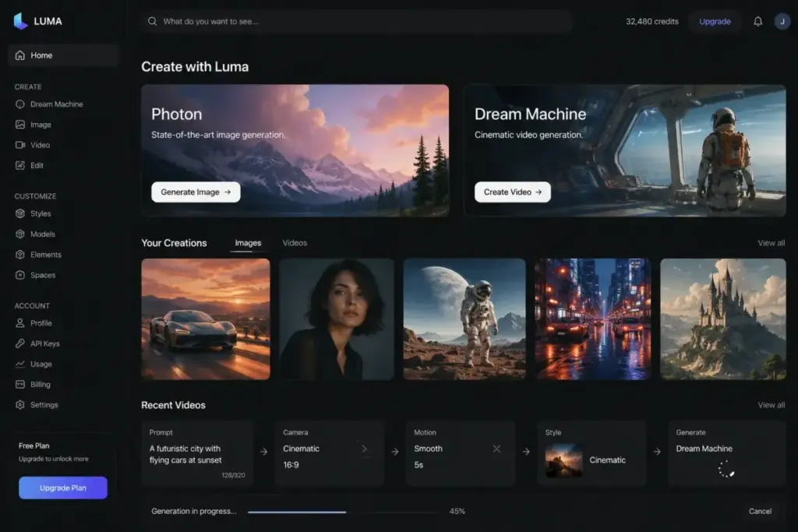
Task: Click arrow between Prompt and Camera cards
Action: point(263,452)
